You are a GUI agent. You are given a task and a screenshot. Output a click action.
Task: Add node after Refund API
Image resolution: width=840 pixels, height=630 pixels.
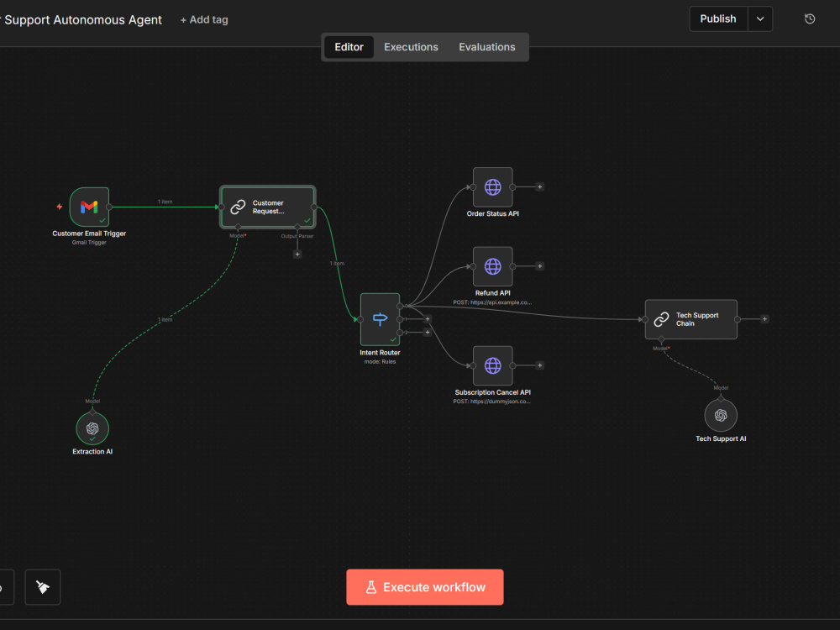[x=539, y=266]
